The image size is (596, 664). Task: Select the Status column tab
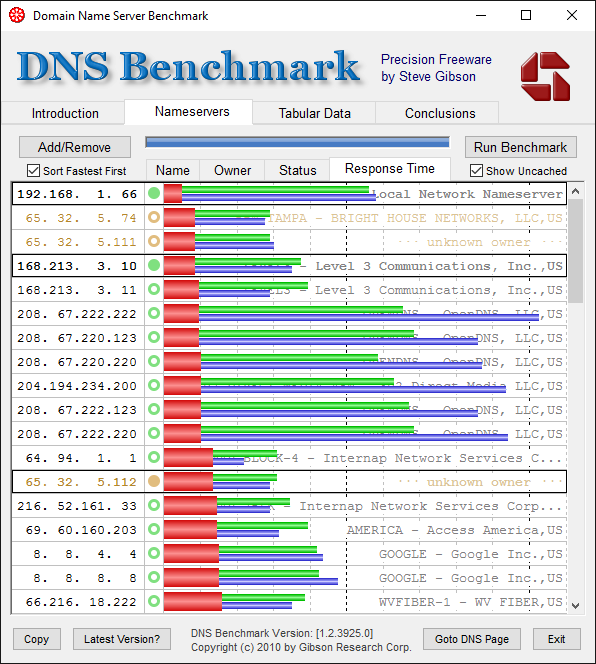tap(297, 170)
